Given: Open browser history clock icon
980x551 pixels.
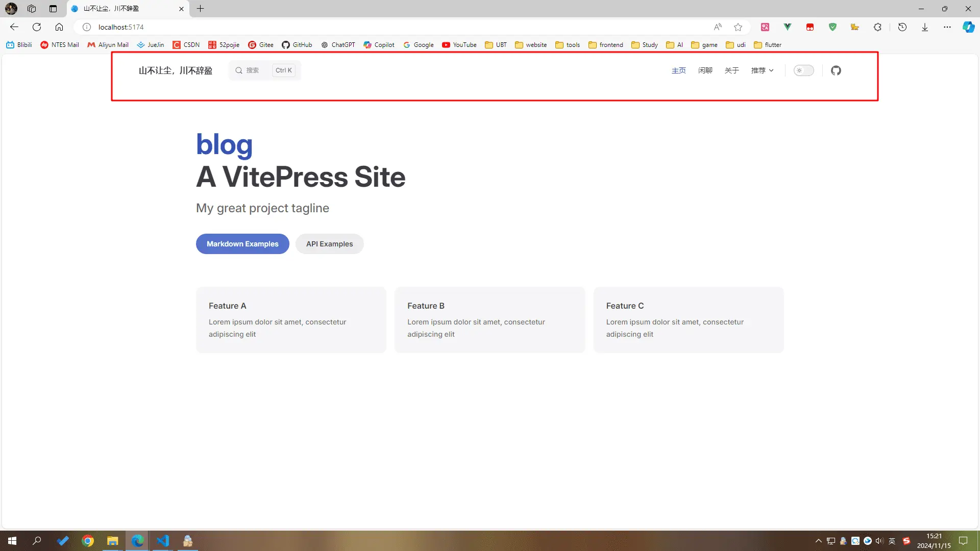Looking at the screenshot, I should 902,27.
